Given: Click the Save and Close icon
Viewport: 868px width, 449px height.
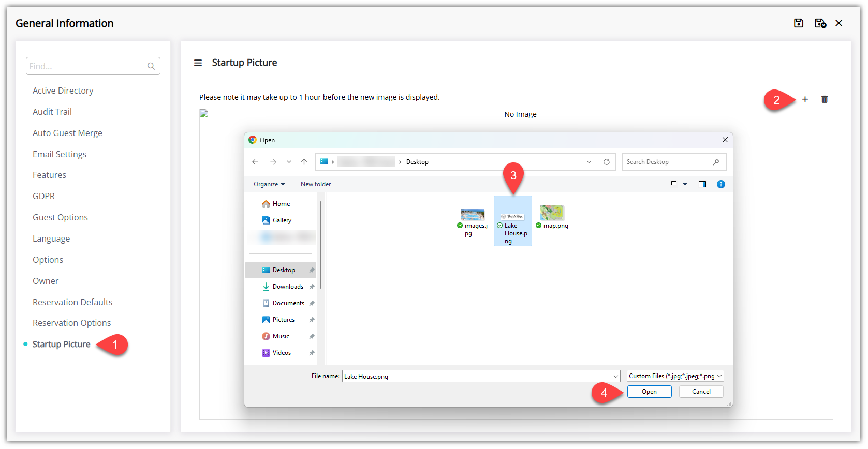Looking at the screenshot, I should pos(820,23).
